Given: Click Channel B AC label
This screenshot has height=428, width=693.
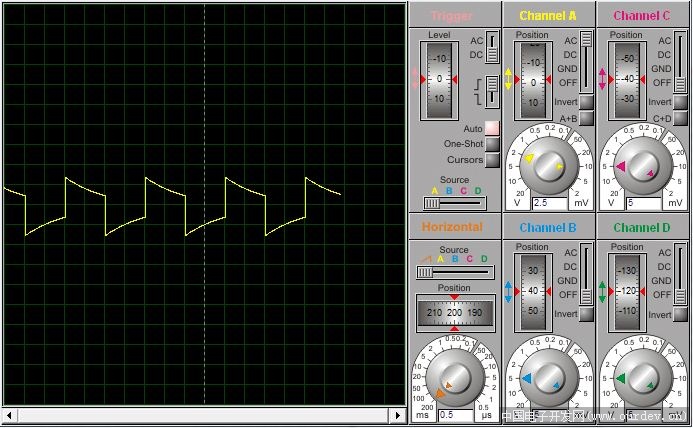Looking at the screenshot, I should (x=571, y=252).
